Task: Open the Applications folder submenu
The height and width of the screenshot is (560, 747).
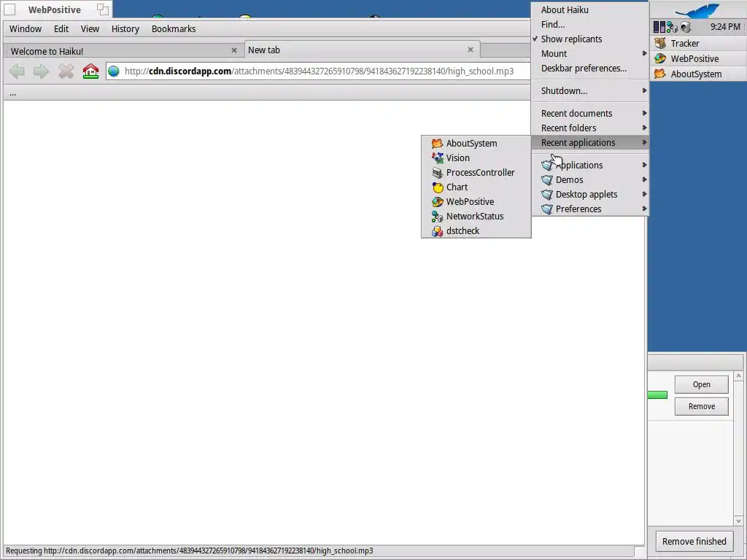Action: point(589,166)
